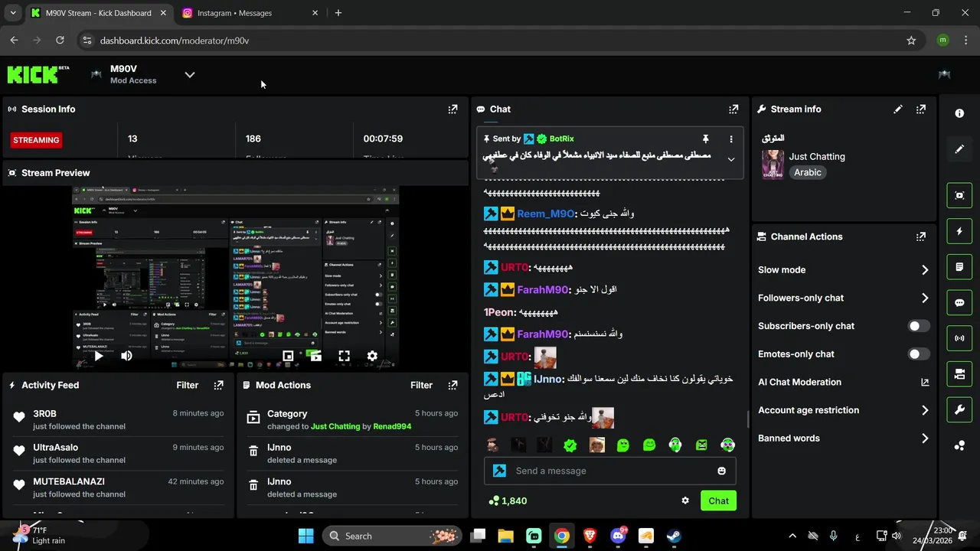Toggle the Mod Actions document icon in sidebar
980x551 pixels.
(959, 267)
